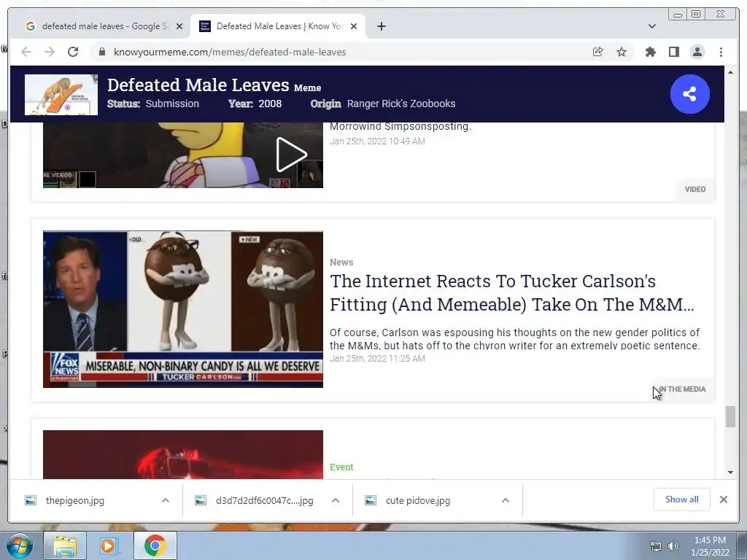Viewport: 747px width, 560px height.
Task: Click the network tray icon
Action: pos(656,546)
